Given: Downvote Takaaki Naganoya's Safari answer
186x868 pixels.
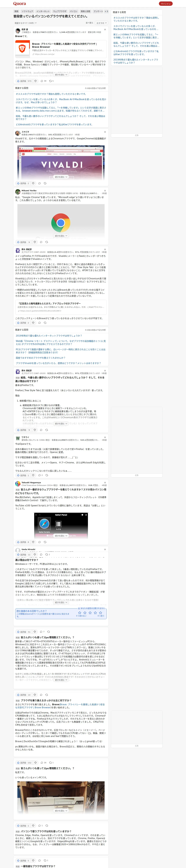Looking at the screenshot, I should click(33, 542).
